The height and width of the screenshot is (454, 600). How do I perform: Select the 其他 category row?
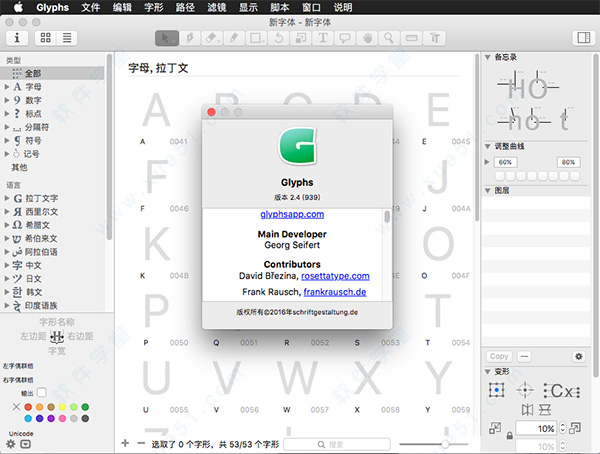tap(52, 167)
